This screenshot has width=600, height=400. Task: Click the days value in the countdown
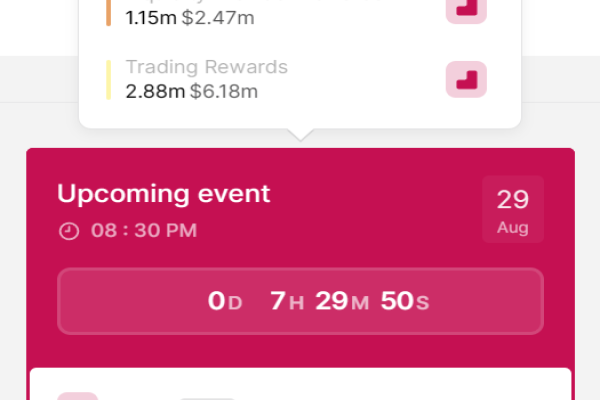point(225,301)
